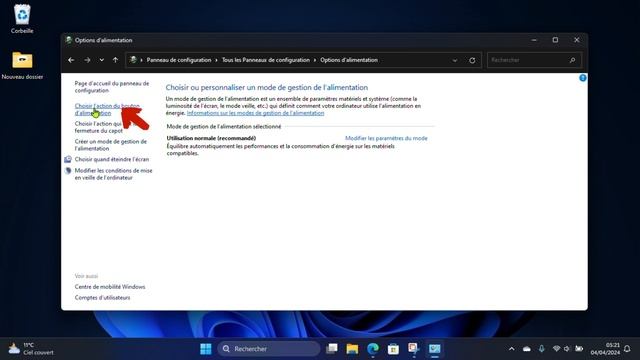Open the Snipping Tool taskbar icon

pos(414,349)
